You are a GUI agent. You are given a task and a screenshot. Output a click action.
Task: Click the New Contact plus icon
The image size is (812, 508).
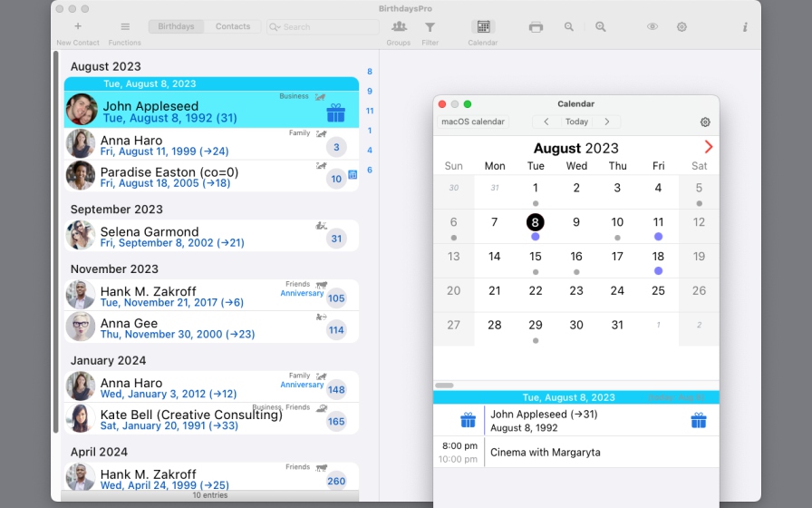[78, 26]
